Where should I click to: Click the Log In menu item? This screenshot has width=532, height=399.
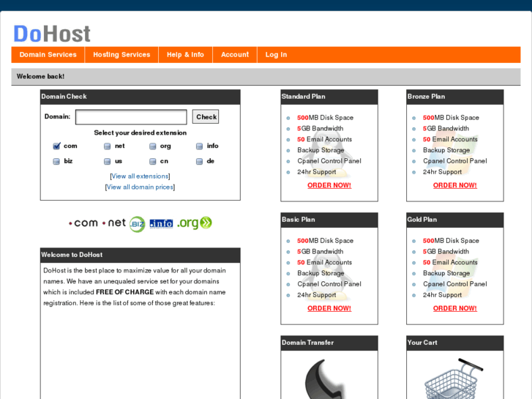[x=276, y=55]
